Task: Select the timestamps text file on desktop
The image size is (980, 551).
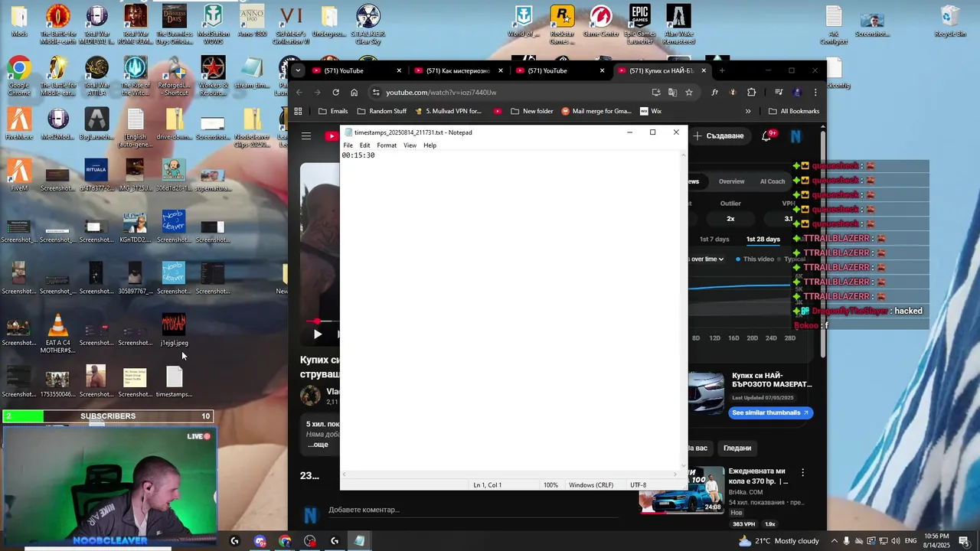Action: click(x=174, y=381)
